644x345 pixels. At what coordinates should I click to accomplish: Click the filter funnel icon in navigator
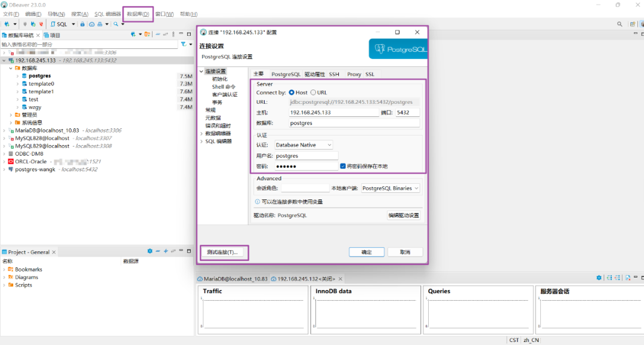tap(184, 44)
